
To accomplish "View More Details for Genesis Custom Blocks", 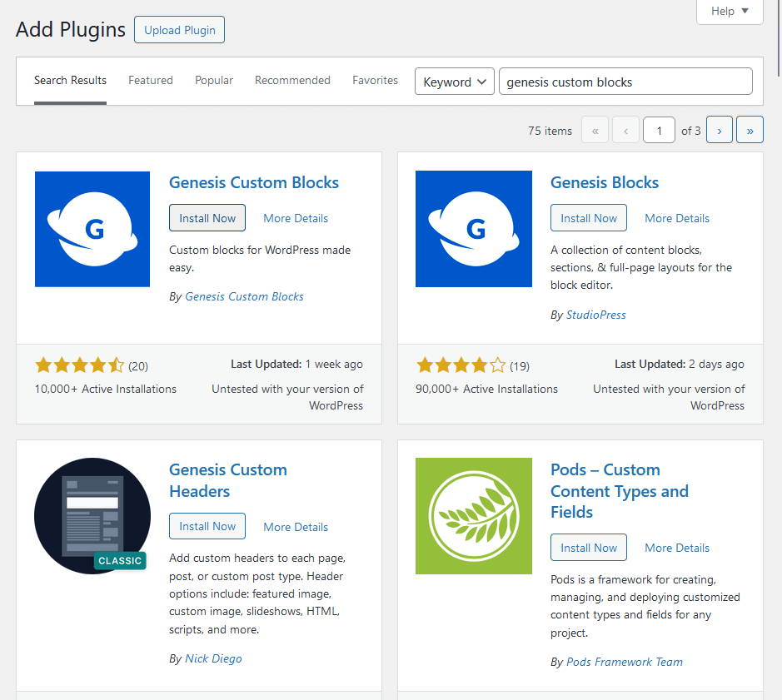I will click(x=296, y=218).
